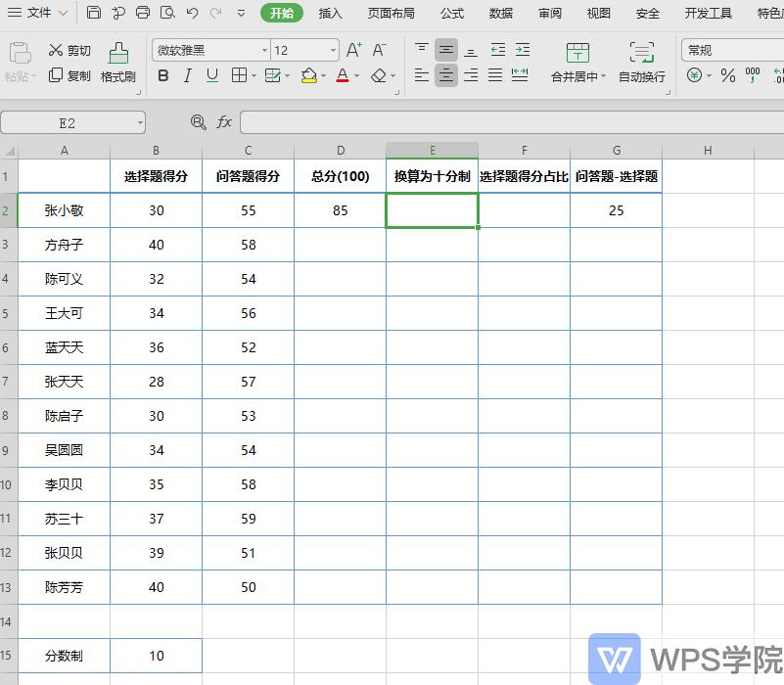
Task: Open the 文件 menu
Action: (42, 13)
